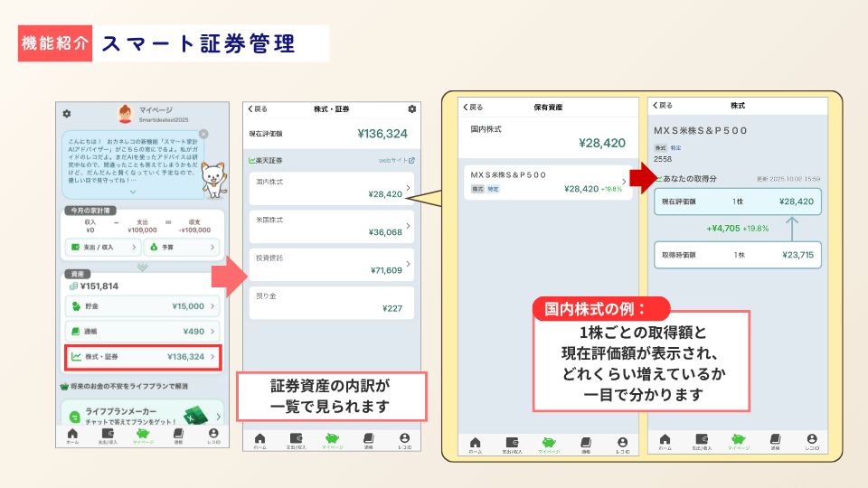The width and height of the screenshot is (868, 488).
Task: Tap the cat mascot beside the message
Action: pyautogui.click(x=212, y=177)
